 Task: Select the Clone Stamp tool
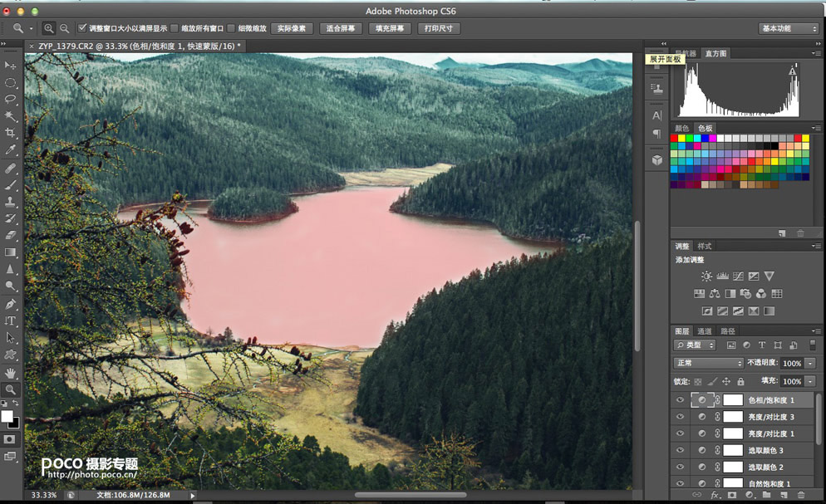[10, 202]
